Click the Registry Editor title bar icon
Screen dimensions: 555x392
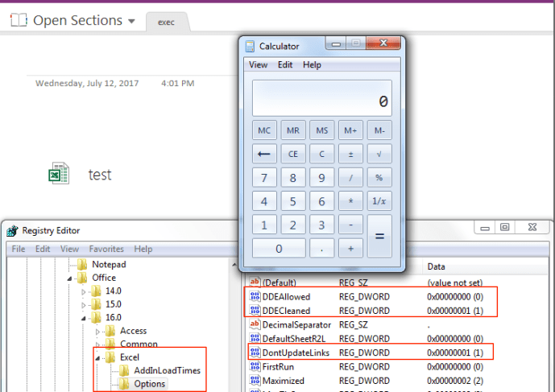click(12, 231)
